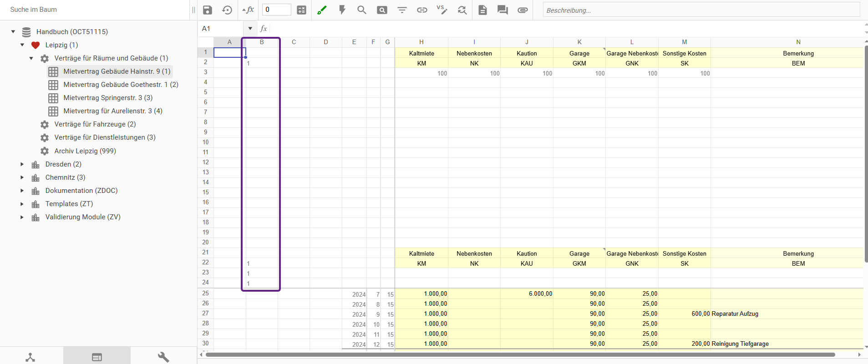Image resolution: width=868 pixels, height=364 pixels.
Task: Click the horizontal scrollbar under the spreadsheet
Action: pos(520,354)
